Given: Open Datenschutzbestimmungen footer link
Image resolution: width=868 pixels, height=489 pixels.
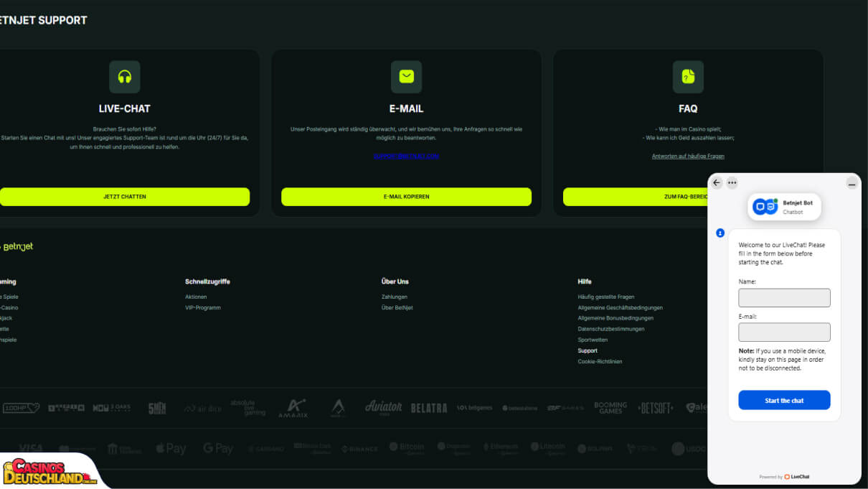Looking at the screenshot, I should [611, 329].
